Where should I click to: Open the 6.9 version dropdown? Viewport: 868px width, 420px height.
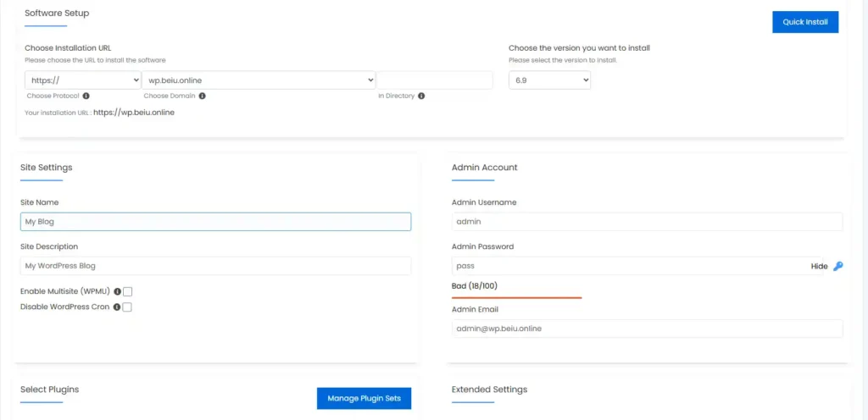[549, 80]
